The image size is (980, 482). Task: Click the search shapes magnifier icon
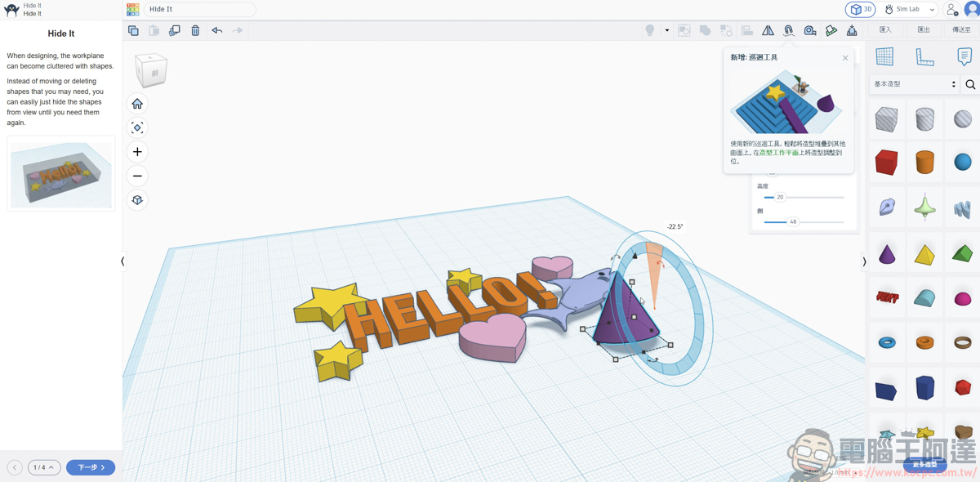pyautogui.click(x=970, y=84)
